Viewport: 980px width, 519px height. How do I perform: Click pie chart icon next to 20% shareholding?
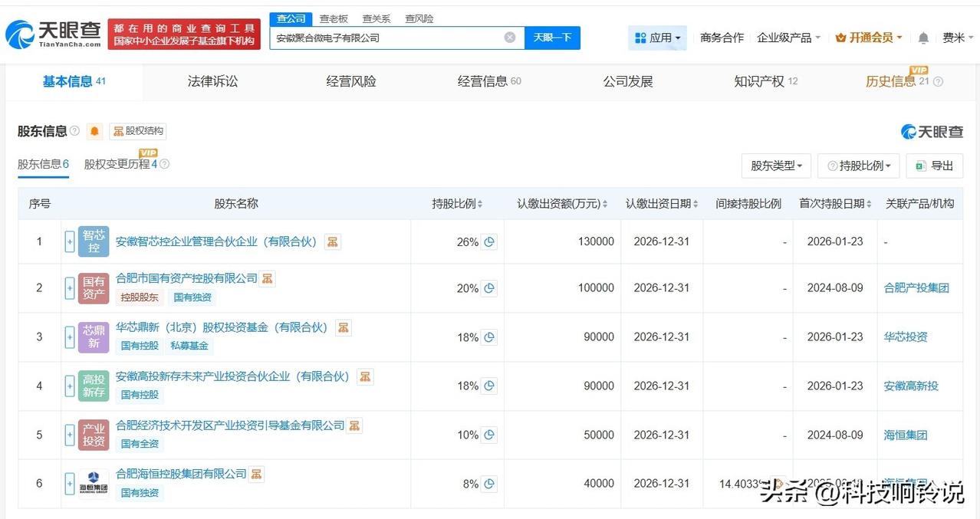point(489,288)
